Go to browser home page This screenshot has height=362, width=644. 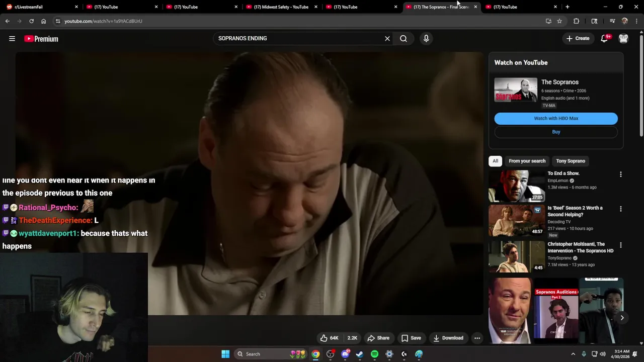pos(43,21)
